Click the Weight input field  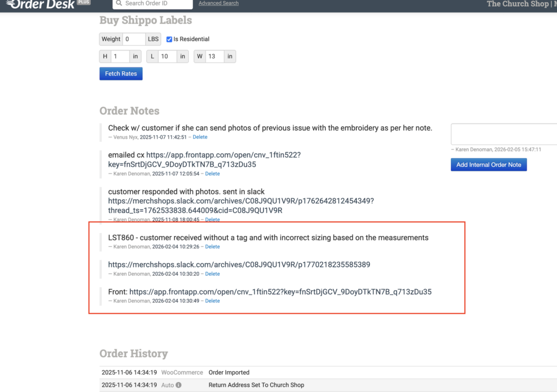(x=134, y=39)
